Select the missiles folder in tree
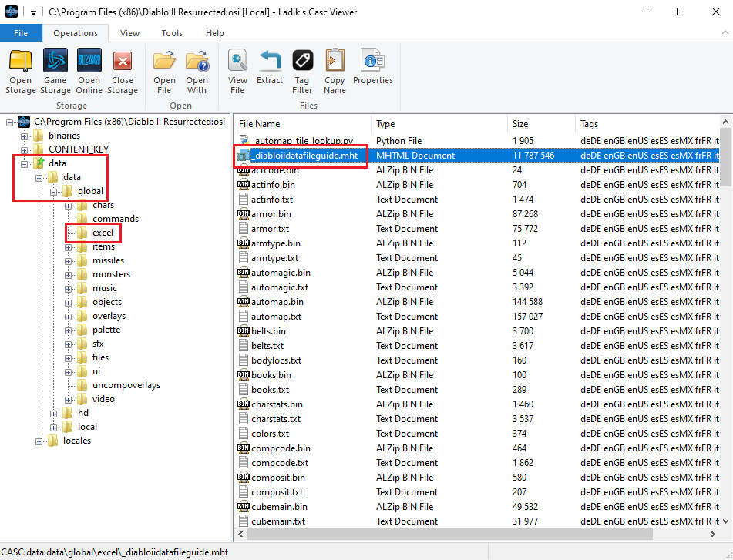The image size is (733, 560). click(x=108, y=260)
